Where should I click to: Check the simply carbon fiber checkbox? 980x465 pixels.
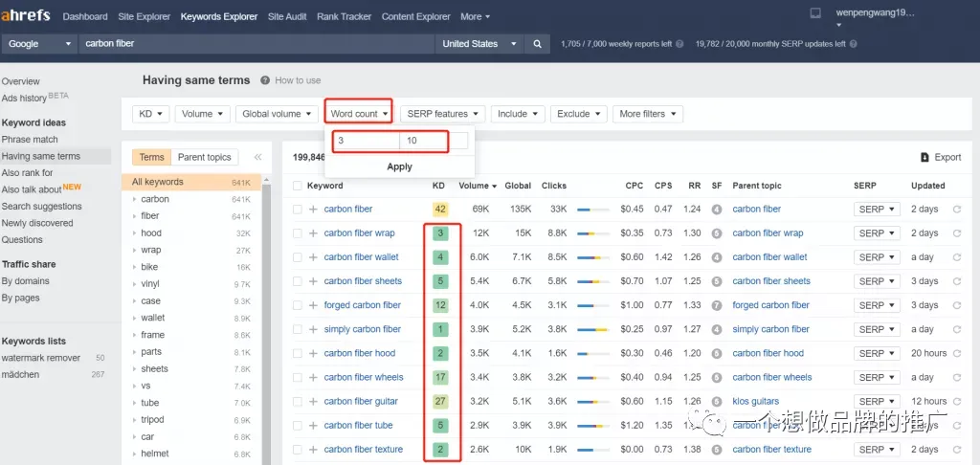(298, 329)
